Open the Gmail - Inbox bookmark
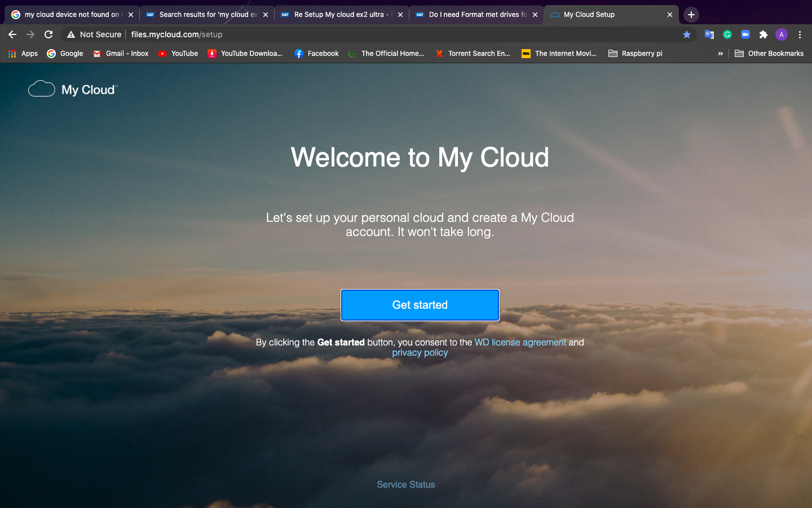The image size is (812, 508). click(121, 54)
